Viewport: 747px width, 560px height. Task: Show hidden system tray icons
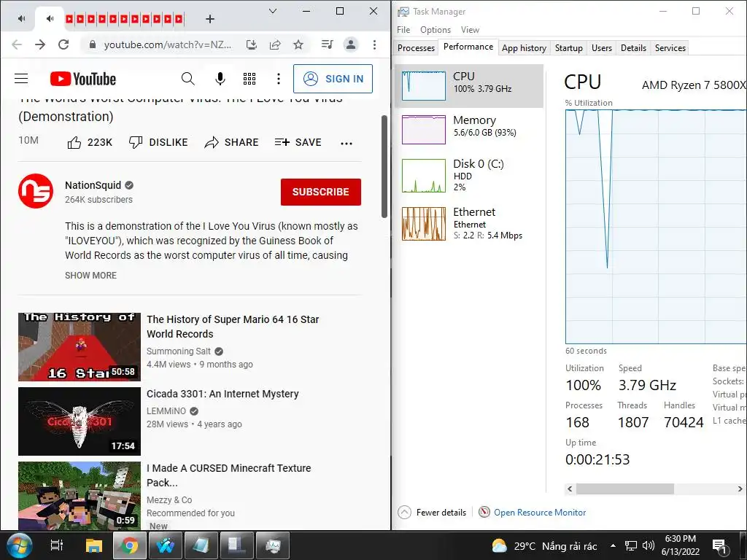[613, 546]
